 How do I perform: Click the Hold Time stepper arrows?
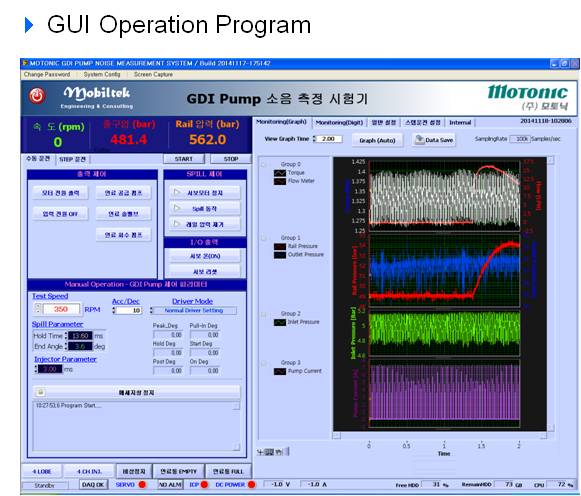click(x=66, y=336)
